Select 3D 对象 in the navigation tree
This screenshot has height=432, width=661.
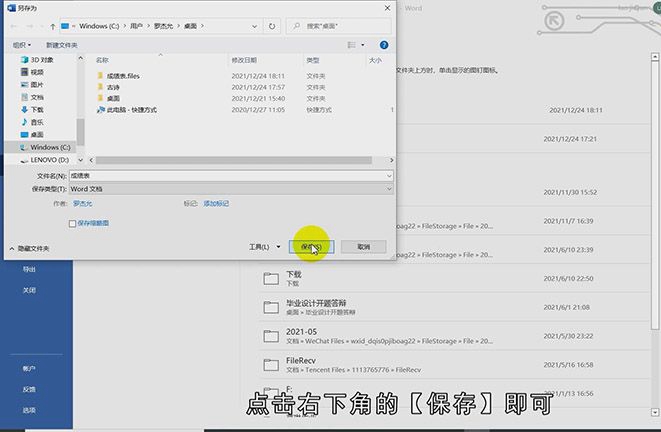(x=37, y=60)
